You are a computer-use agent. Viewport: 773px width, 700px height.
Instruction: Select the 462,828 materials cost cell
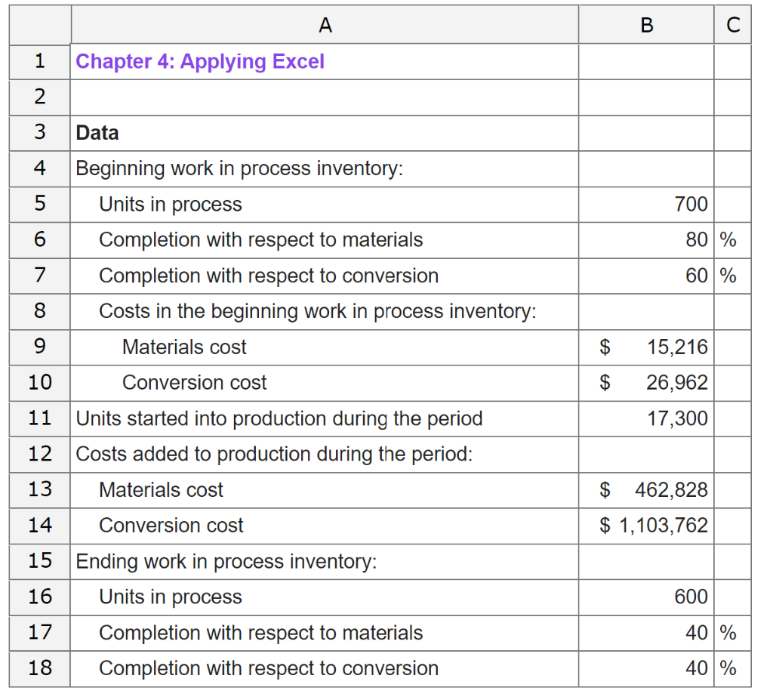pyautogui.click(x=646, y=490)
